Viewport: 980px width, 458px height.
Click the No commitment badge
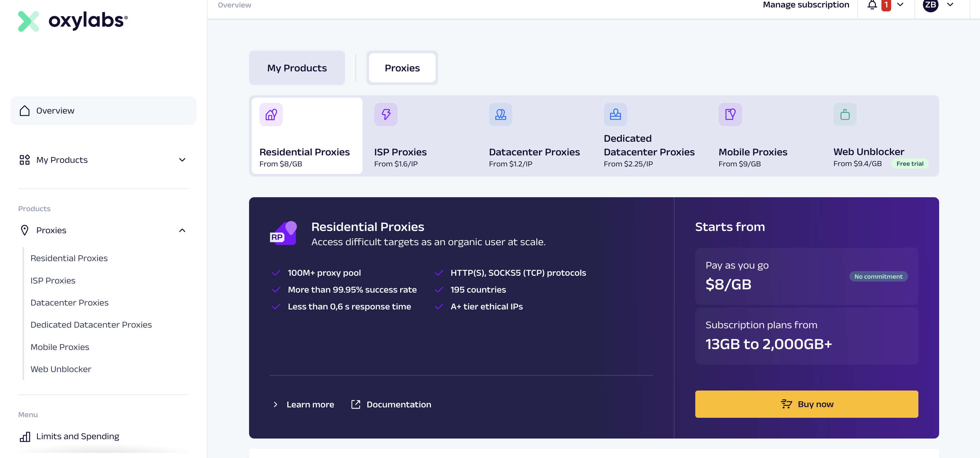tap(878, 277)
